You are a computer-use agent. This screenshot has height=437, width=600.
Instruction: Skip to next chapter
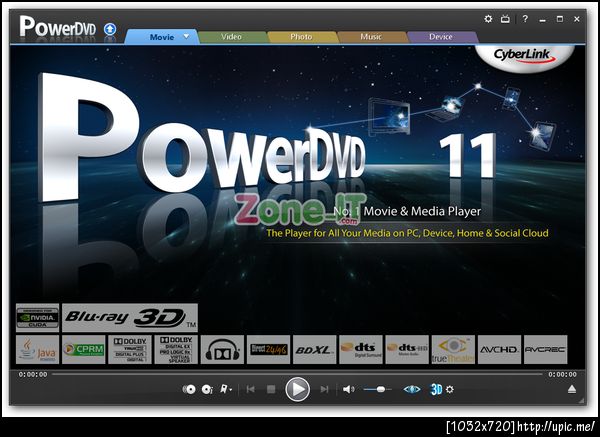click(x=324, y=390)
